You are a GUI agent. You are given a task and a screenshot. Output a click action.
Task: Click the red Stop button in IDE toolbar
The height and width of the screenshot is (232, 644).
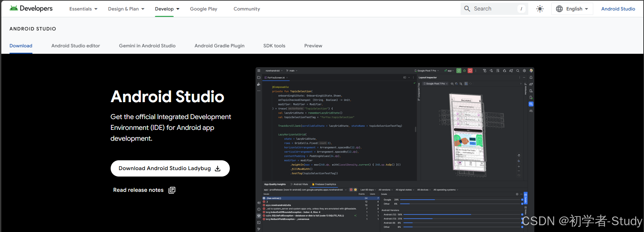(x=470, y=71)
